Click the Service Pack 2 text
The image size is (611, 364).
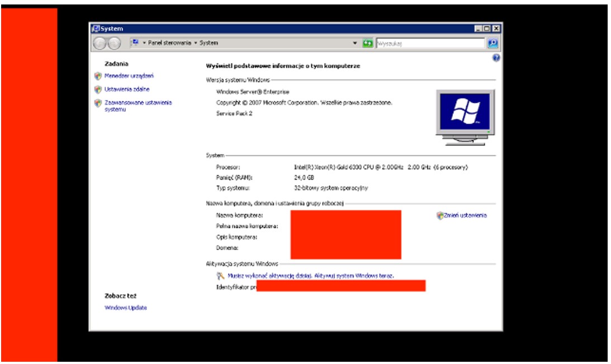234,113
